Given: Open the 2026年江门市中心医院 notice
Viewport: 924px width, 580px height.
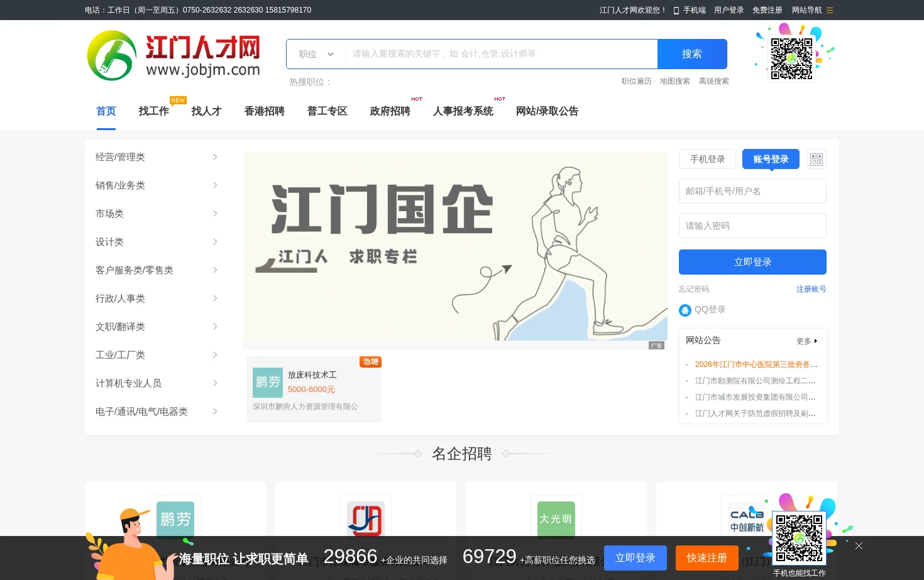Looking at the screenshot, I should [x=756, y=364].
